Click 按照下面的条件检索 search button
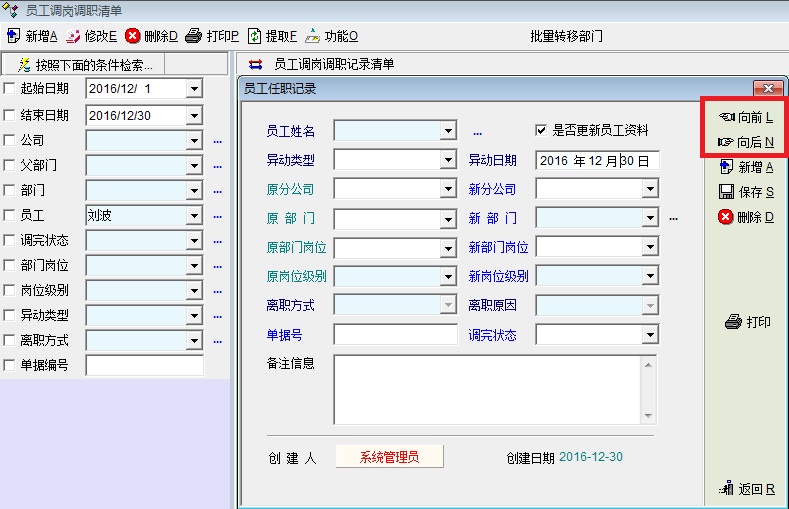 (84, 65)
